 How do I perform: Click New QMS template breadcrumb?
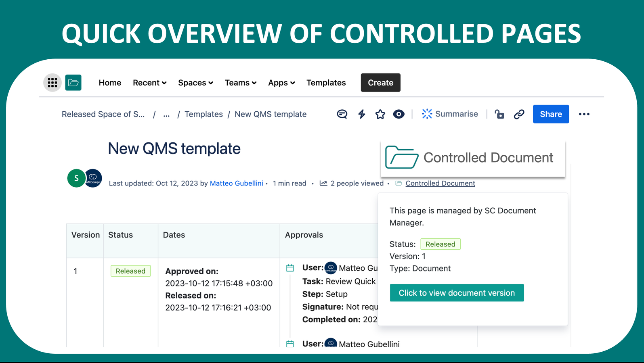(x=271, y=114)
